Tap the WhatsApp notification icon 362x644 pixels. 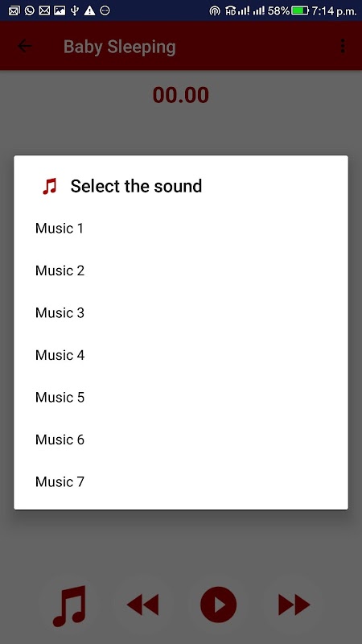pos(30,10)
